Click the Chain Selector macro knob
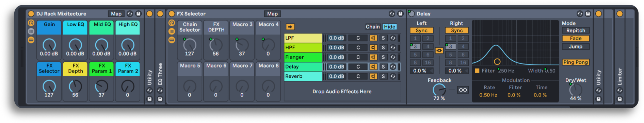 pos(190,45)
